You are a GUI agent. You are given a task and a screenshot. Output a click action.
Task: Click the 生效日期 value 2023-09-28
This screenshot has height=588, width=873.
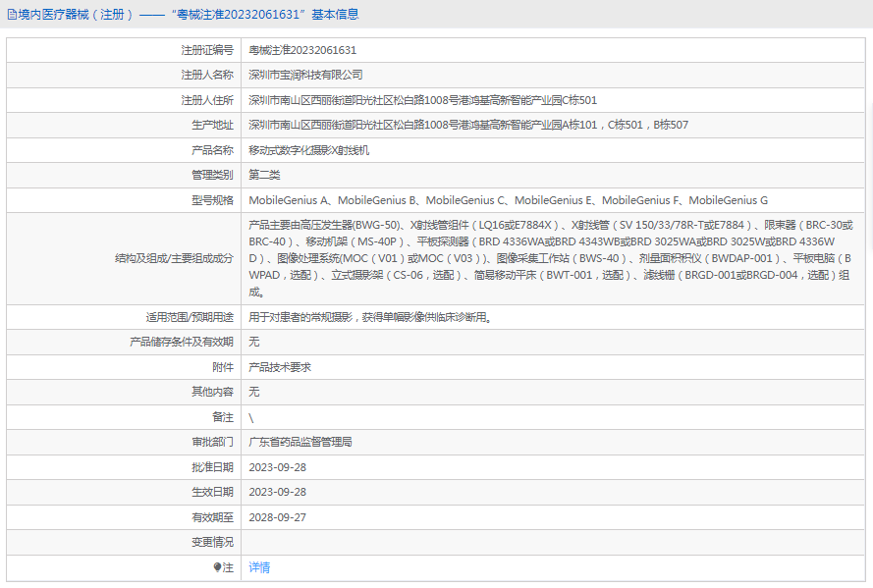click(x=277, y=493)
